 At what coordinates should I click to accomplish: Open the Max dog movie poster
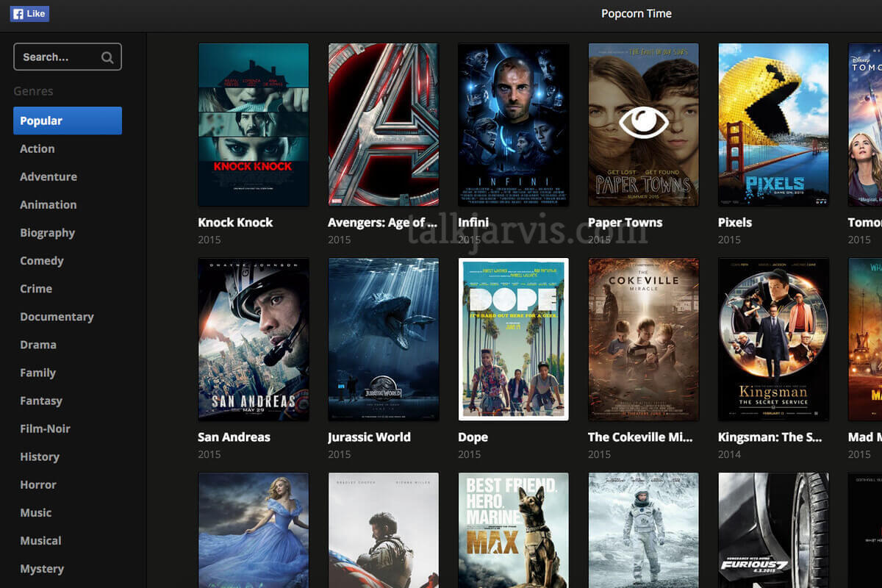click(513, 530)
